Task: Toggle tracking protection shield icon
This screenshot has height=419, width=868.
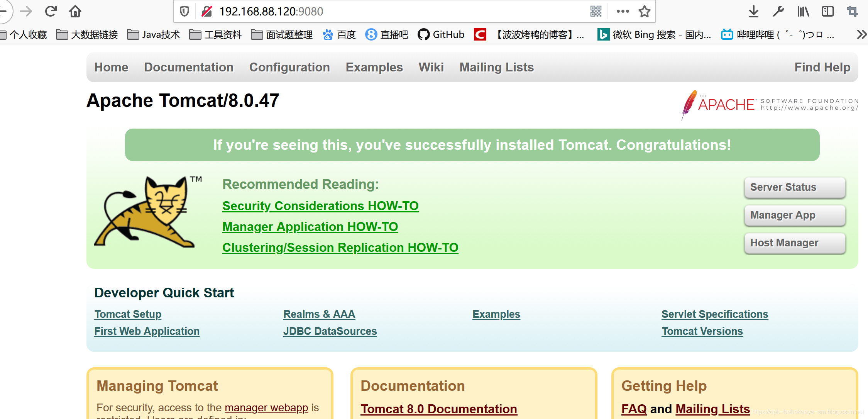Action: pos(184,12)
